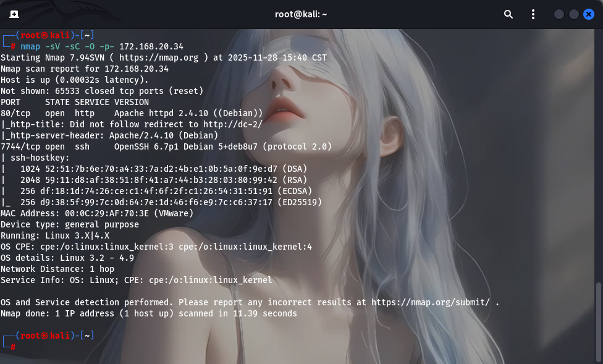
Task: Click the 256-bit ECDSA host key line
Action: (x=156, y=191)
